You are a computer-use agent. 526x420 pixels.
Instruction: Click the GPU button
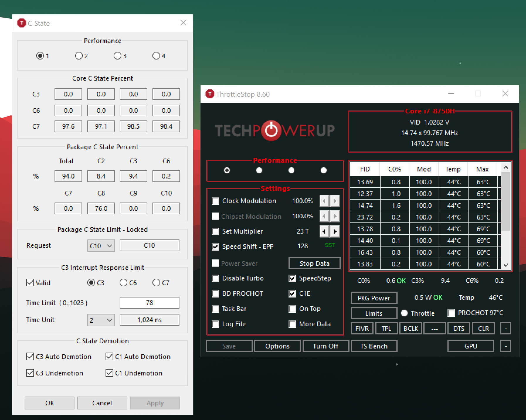click(471, 346)
